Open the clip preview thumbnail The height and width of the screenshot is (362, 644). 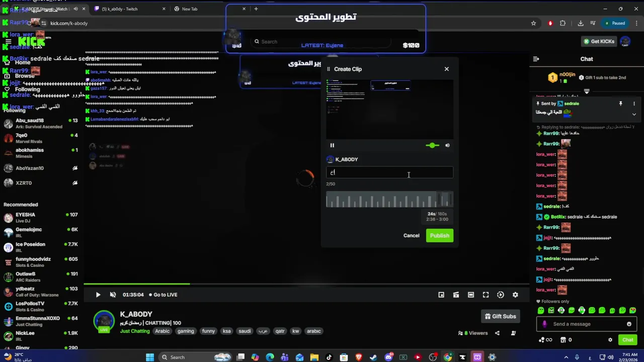pyautogui.click(x=389, y=109)
